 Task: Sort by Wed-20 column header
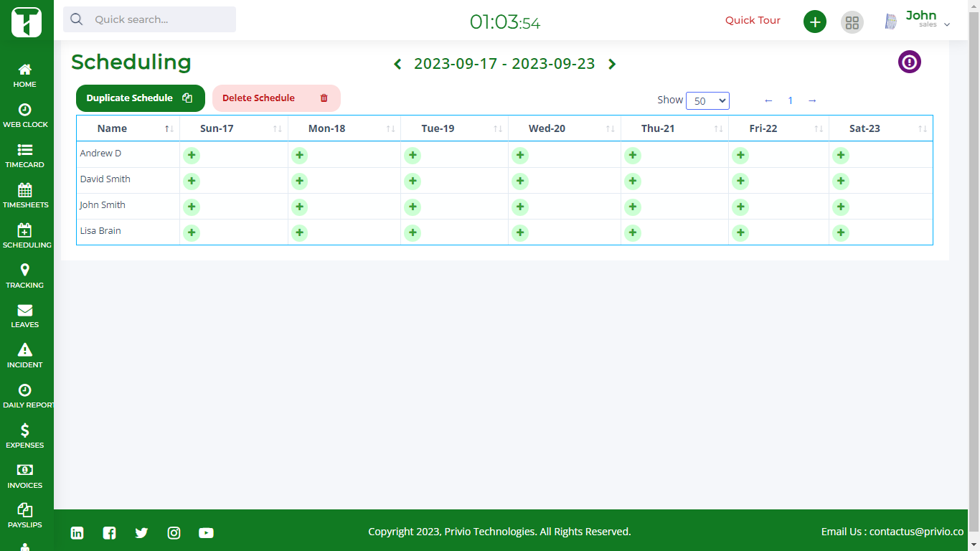[565, 128]
